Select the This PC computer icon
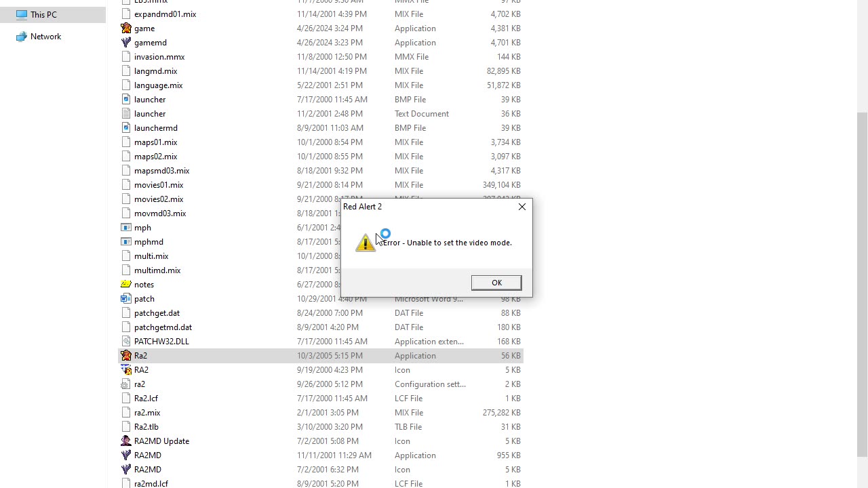 [22, 14]
